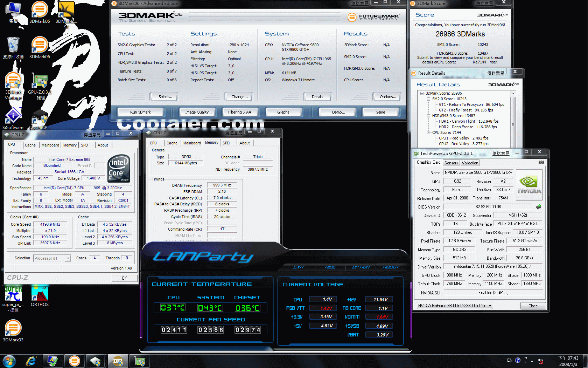
Task: Click the Filtering & AA... button
Action: pos(241,112)
